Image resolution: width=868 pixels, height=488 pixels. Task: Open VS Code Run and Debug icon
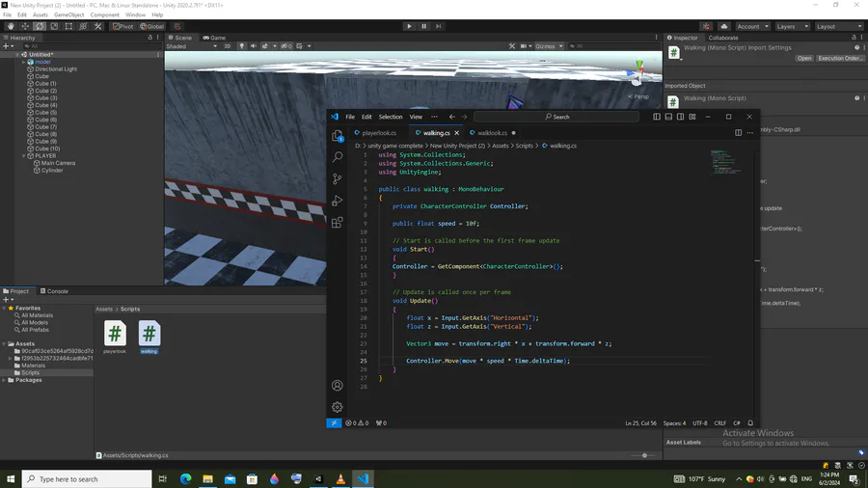tap(338, 201)
